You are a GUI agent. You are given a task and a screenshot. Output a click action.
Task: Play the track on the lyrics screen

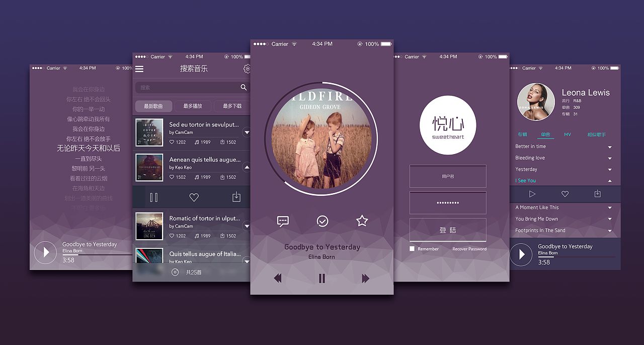(45, 252)
